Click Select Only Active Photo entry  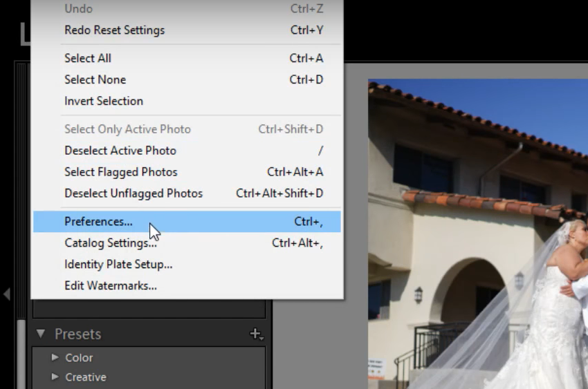[x=187, y=129]
